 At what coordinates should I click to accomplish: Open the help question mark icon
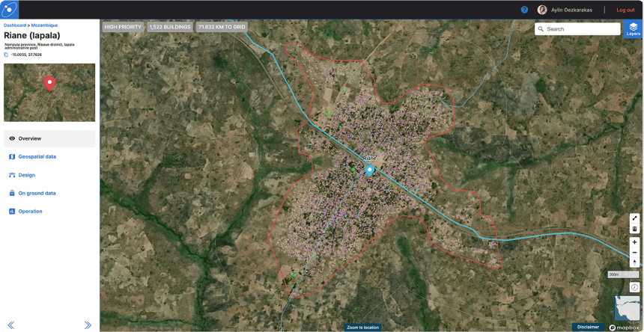tap(524, 10)
